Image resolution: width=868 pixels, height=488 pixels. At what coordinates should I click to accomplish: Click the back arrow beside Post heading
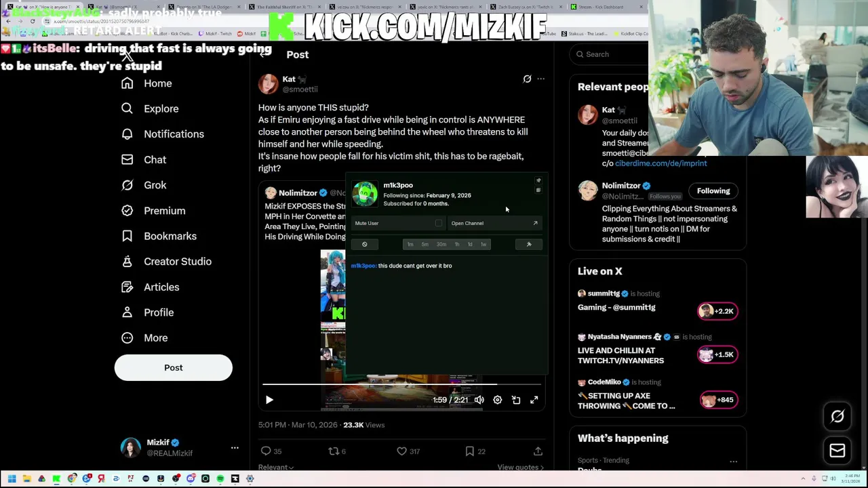(265, 54)
